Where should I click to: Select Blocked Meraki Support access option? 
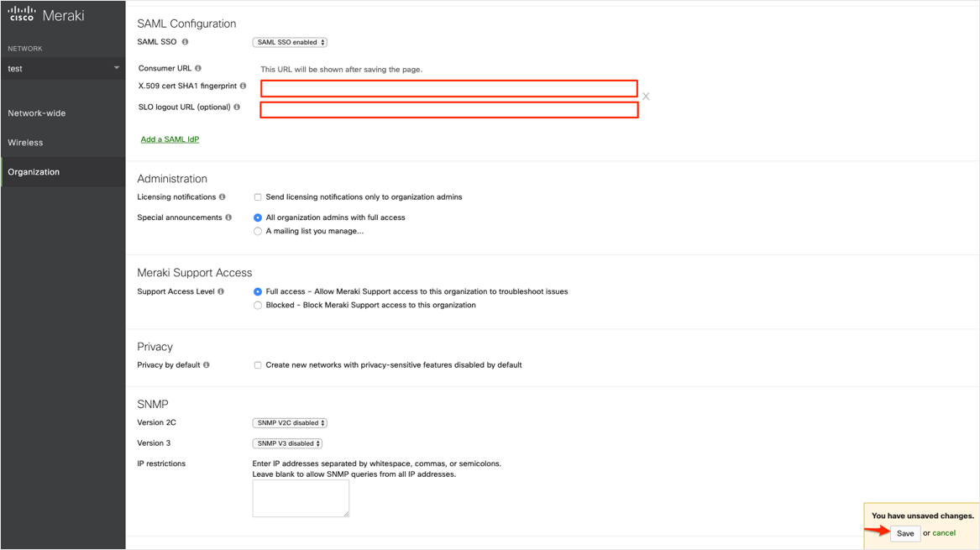(x=258, y=306)
